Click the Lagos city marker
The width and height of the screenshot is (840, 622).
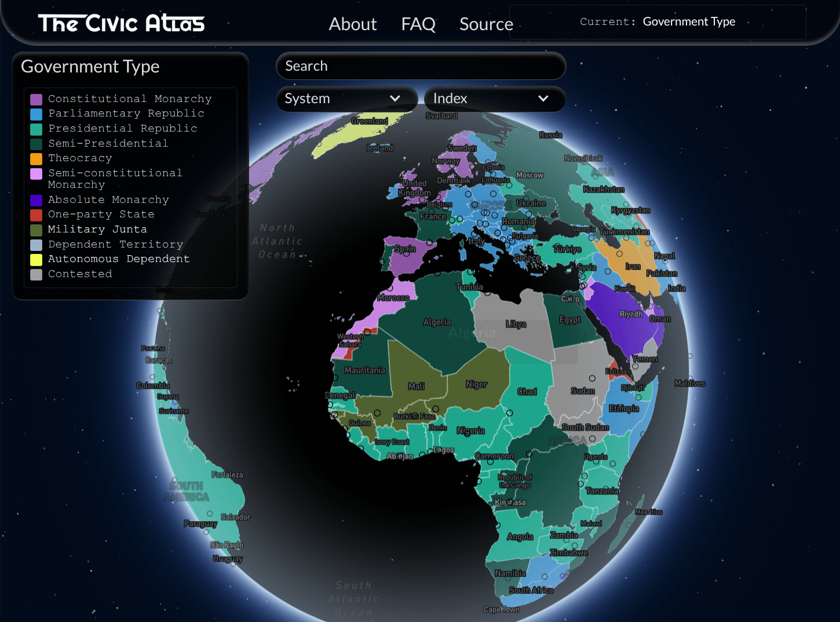coord(430,451)
